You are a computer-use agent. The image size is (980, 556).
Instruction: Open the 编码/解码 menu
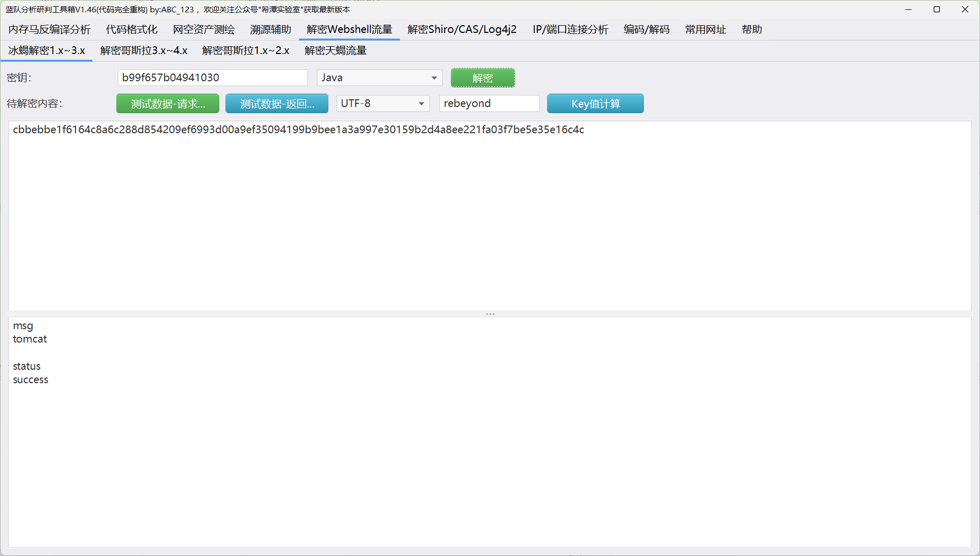click(x=646, y=29)
